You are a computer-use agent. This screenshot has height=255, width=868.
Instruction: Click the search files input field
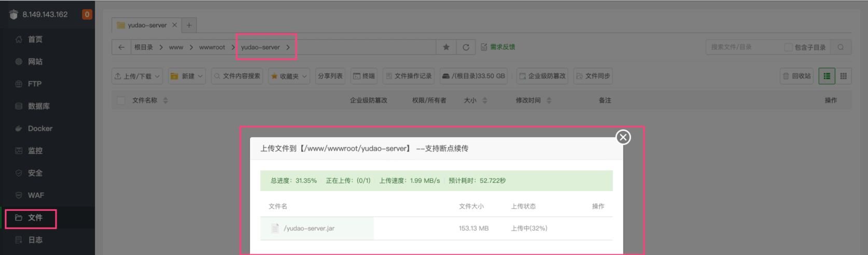744,47
